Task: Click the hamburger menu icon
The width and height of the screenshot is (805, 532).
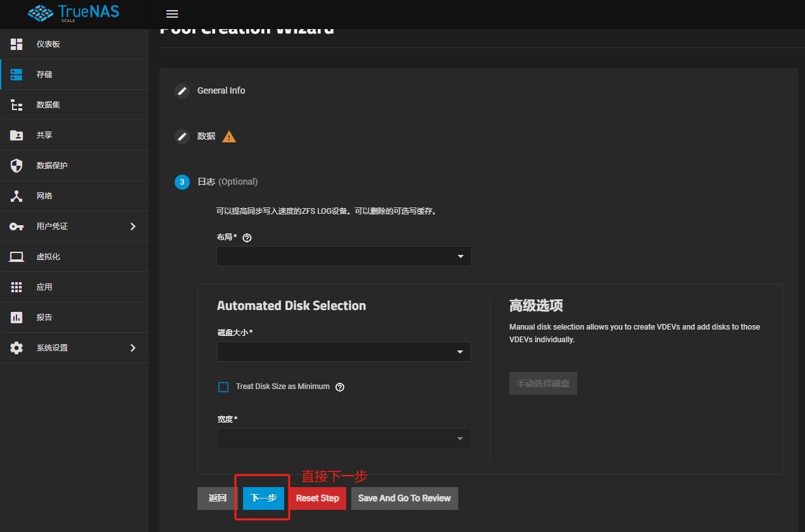Action: [x=172, y=14]
